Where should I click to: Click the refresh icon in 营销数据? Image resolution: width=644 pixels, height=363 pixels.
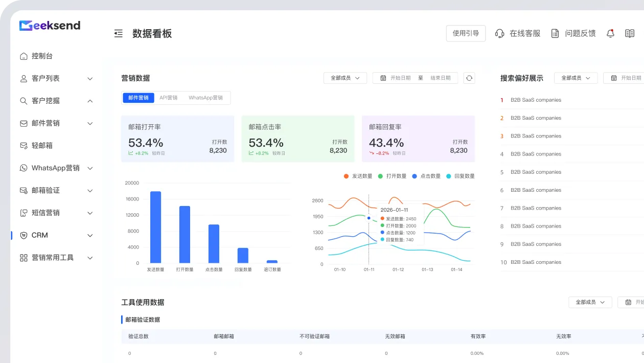click(x=469, y=78)
